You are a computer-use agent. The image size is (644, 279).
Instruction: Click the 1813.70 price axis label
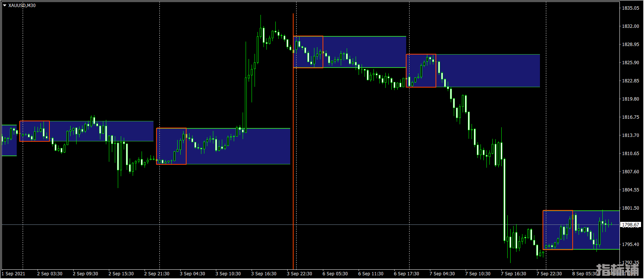point(630,135)
